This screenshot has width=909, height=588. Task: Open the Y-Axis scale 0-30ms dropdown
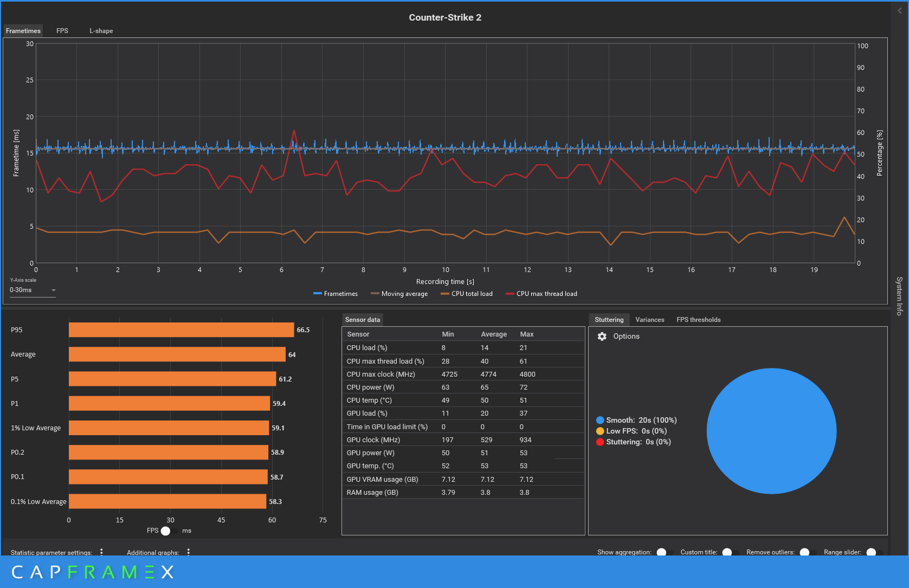(33, 290)
